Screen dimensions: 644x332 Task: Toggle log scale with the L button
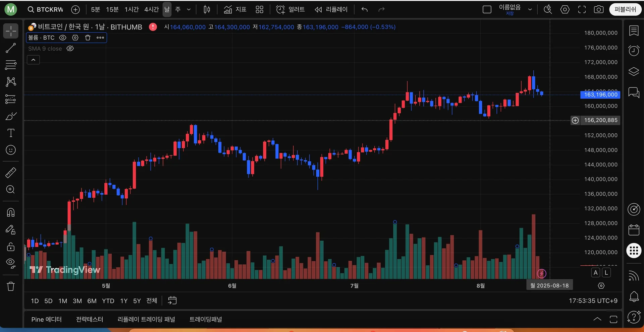click(x=606, y=273)
